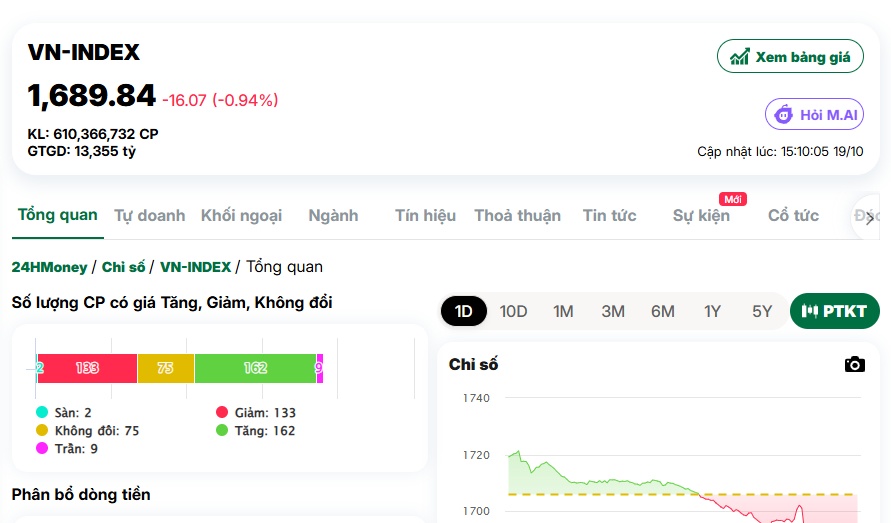Image resolution: width=891 pixels, height=523 pixels.
Task: Click the Cập nhật lúc timestamp
Action: click(x=780, y=151)
